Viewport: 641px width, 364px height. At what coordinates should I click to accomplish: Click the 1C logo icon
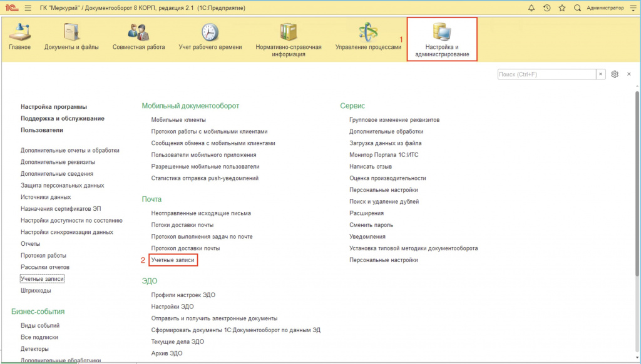coord(12,8)
